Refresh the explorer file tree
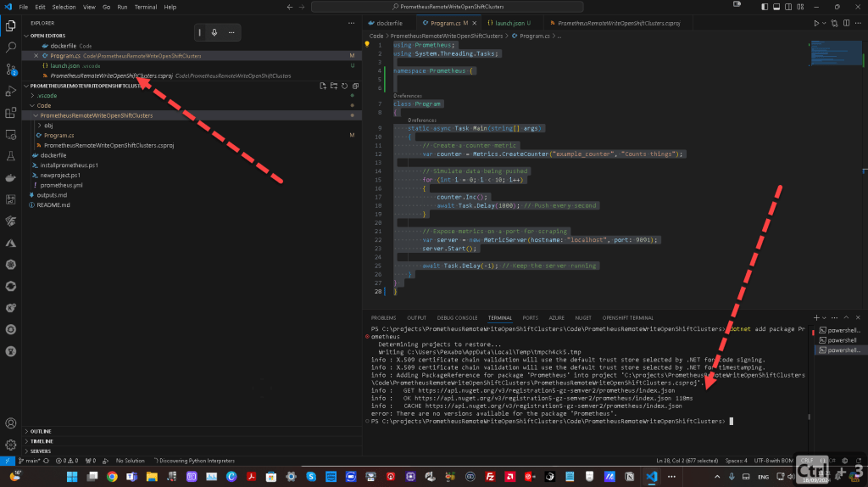Screen dimensions: 868x487 point(344,86)
